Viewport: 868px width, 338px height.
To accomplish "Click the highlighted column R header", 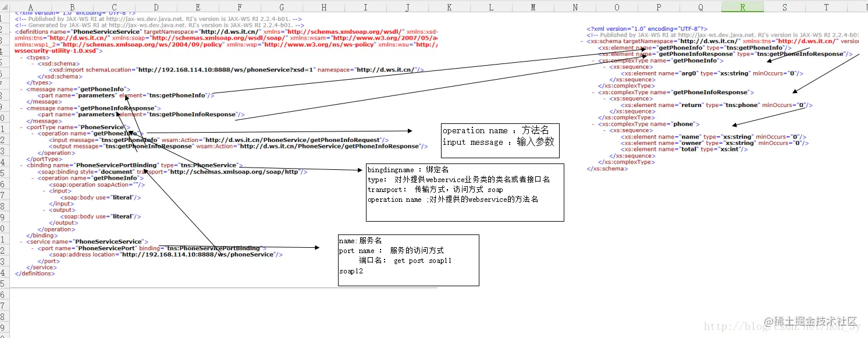I will tap(742, 6).
